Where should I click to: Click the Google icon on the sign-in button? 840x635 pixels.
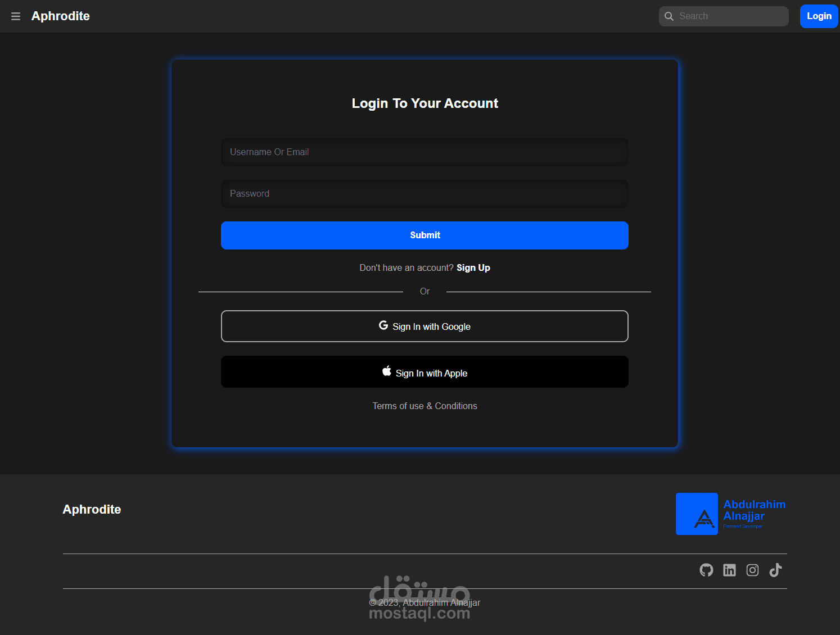tap(383, 325)
